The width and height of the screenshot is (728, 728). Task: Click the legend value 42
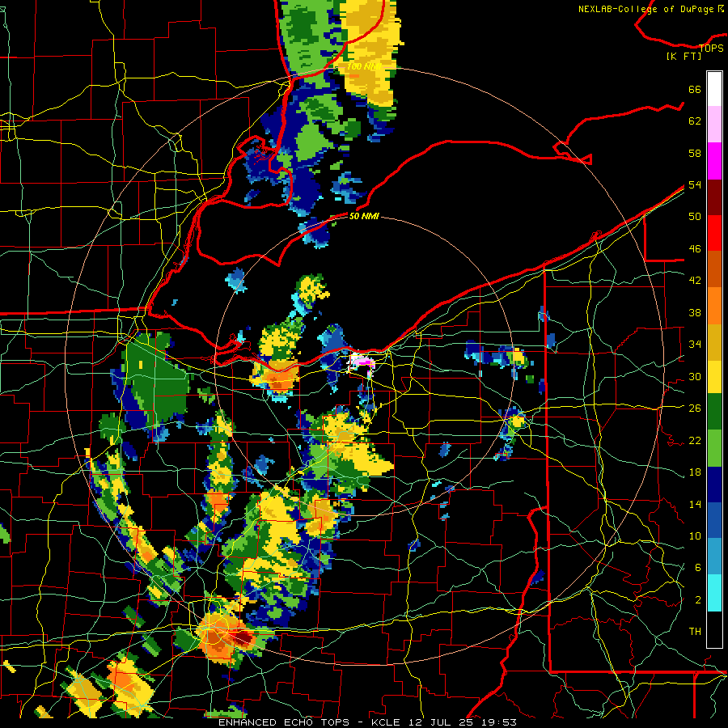695,281
